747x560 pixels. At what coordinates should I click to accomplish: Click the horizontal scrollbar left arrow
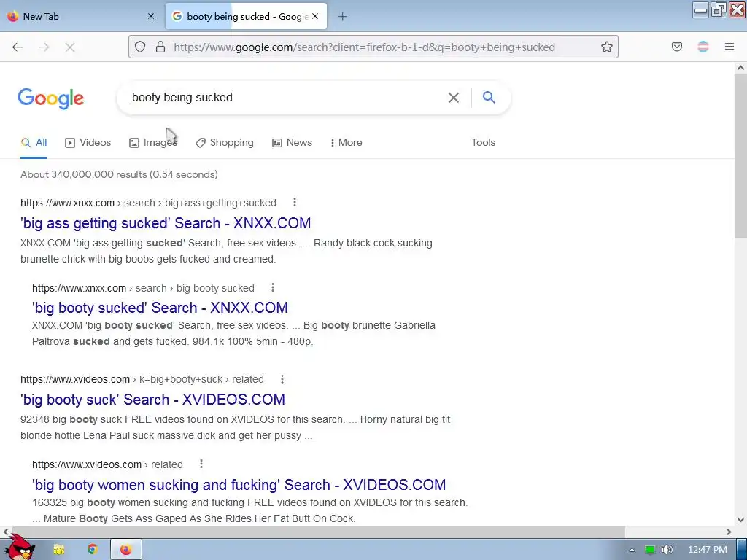(6, 532)
